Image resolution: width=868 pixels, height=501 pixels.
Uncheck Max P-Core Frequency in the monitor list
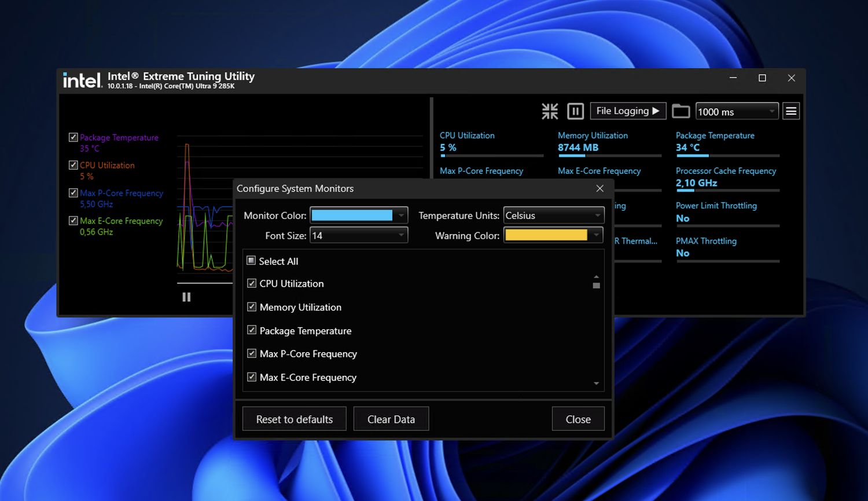(x=252, y=353)
